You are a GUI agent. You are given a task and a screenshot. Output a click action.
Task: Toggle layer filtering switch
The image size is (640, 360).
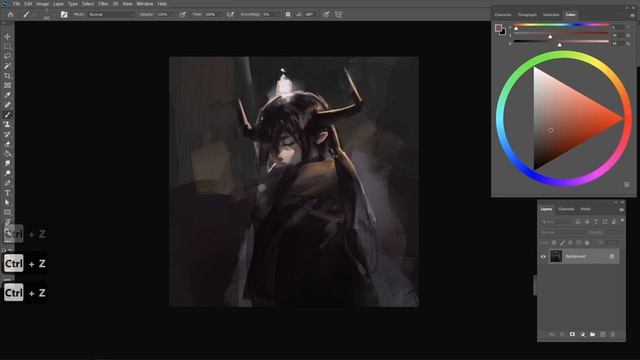(x=622, y=221)
